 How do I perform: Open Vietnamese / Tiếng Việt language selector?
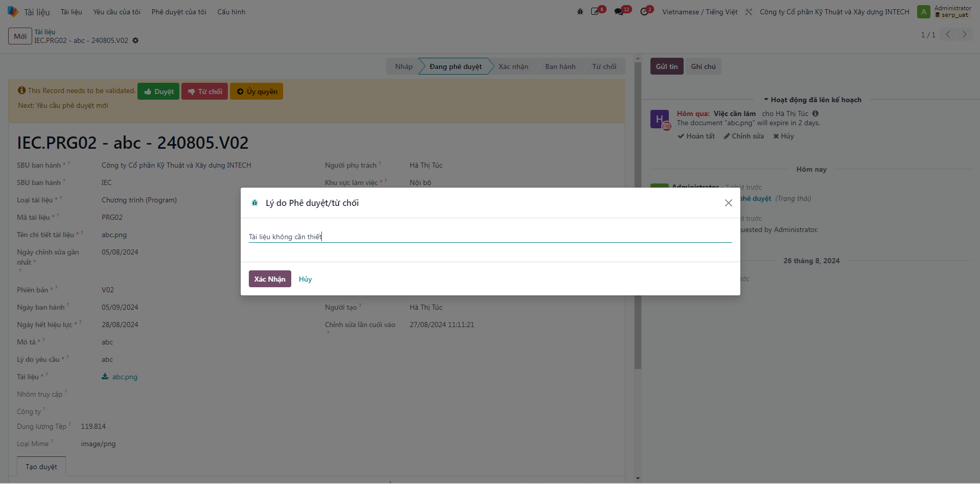click(699, 12)
